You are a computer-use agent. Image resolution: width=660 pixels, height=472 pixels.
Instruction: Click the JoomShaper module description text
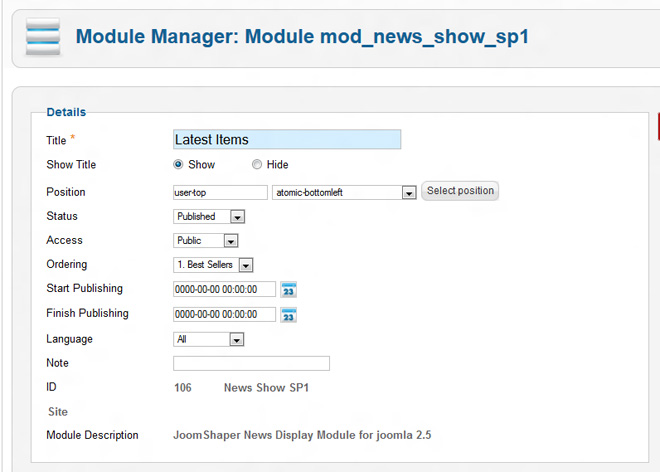point(302,435)
